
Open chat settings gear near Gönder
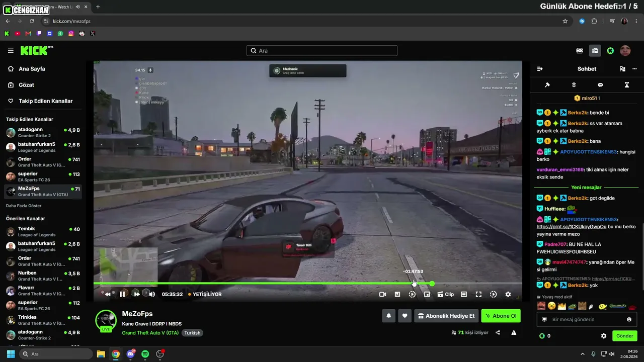point(604,336)
